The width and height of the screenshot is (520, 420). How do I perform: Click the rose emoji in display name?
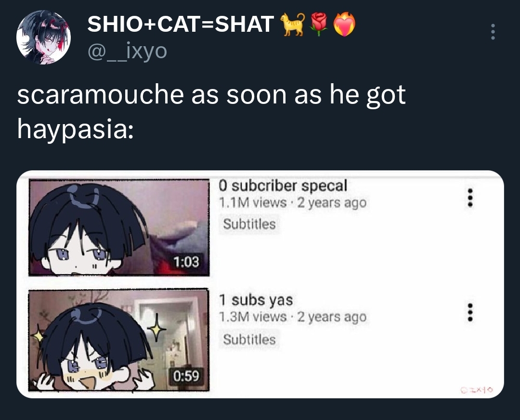point(319,24)
